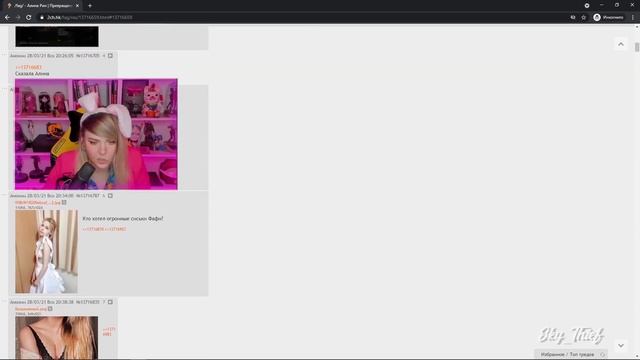The image size is (640, 360).
Task: Follow the reply link above 'Сказала Алина'
Action: 29,67
